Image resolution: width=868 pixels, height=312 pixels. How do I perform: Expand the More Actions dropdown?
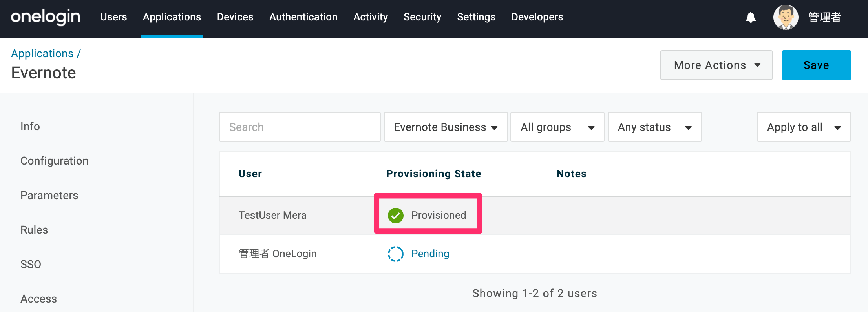tap(716, 65)
